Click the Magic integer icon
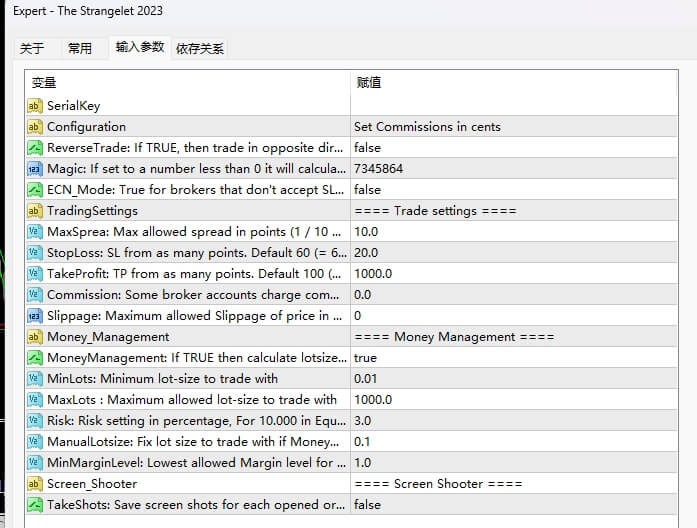The width and height of the screenshot is (697, 528). tap(35, 169)
